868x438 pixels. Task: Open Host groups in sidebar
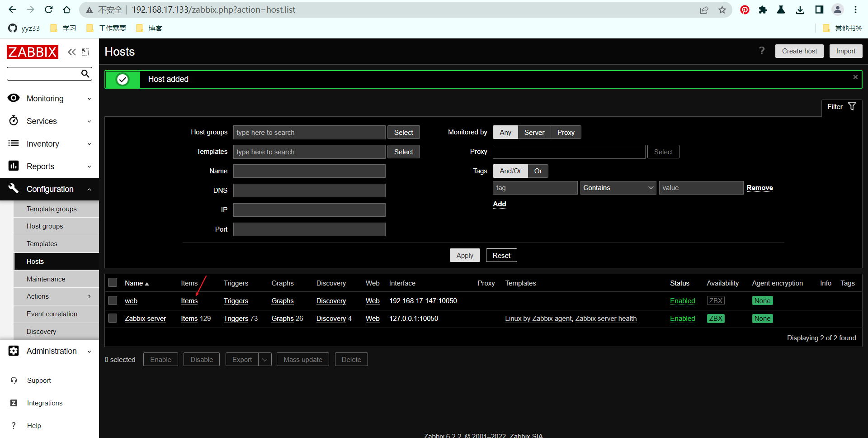click(x=45, y=226)
